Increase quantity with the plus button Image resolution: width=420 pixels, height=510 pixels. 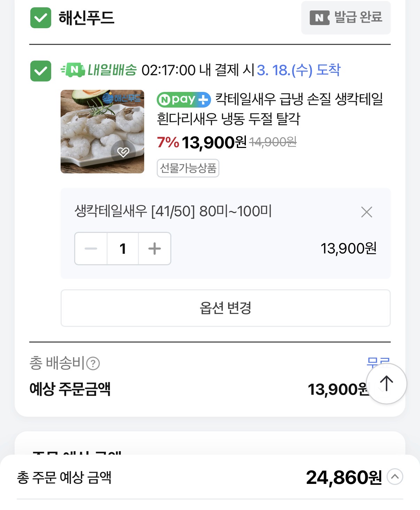click(155, 249)
